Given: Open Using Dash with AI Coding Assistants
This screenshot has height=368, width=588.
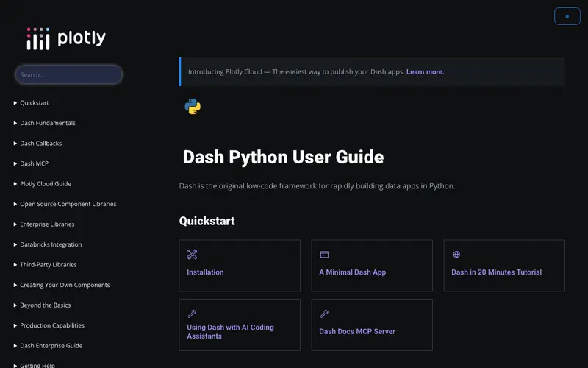Looking at the screenshot, I should click(230, 332).
